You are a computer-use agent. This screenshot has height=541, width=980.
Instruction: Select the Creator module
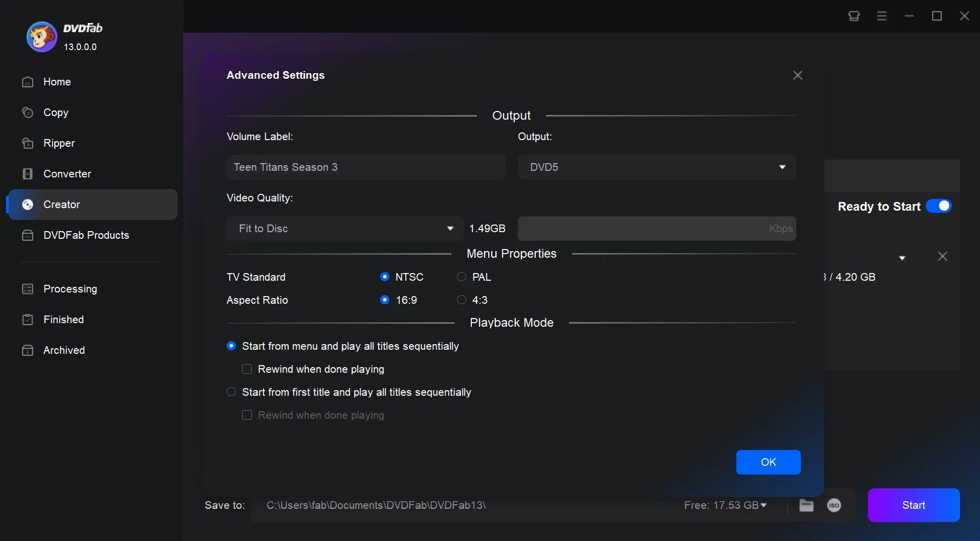61,205
